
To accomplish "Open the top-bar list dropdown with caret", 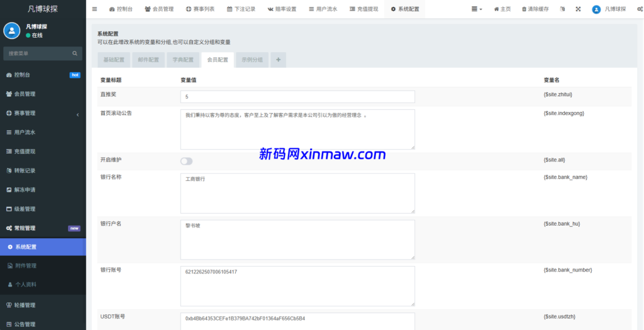I will coord(477,9).
